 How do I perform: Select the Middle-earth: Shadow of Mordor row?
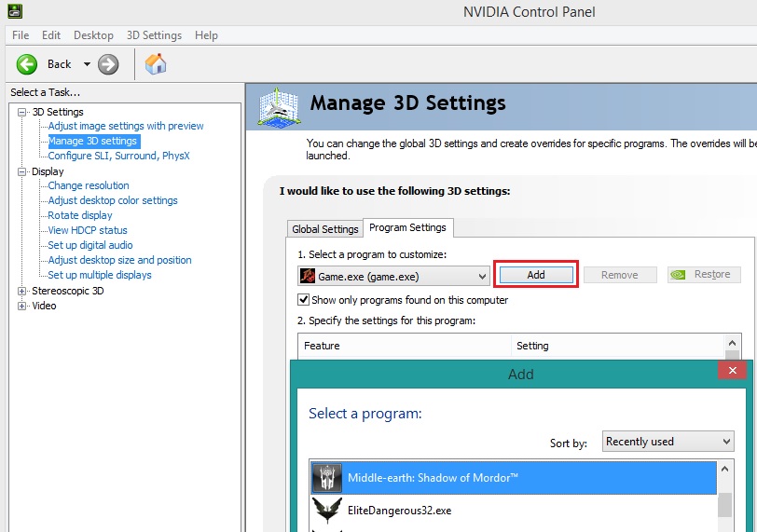(x=514, y=478)
